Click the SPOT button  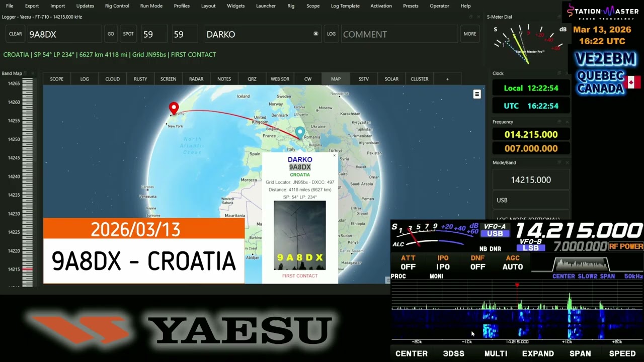click(128, 34)
